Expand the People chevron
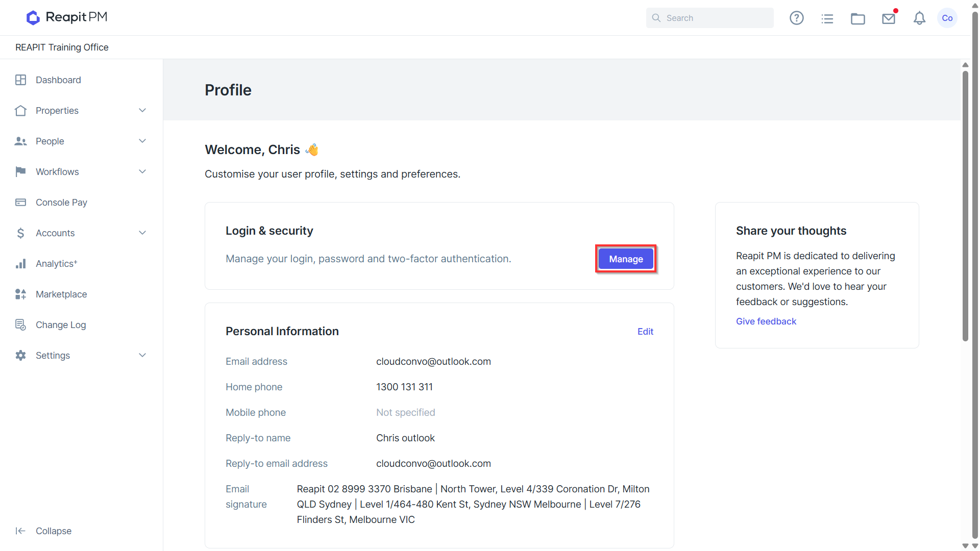The width and height of the screenshot is (980, 551). (x=142, y=141)
